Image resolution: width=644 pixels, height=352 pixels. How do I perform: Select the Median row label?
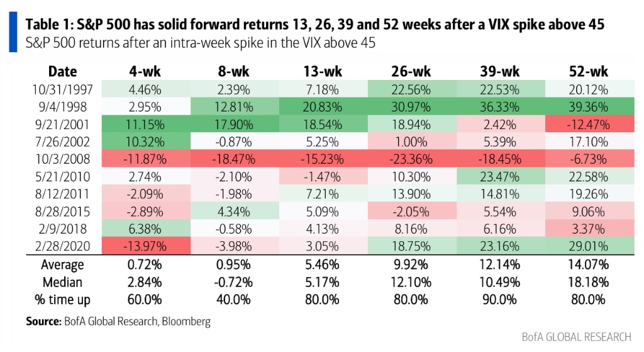63,280
